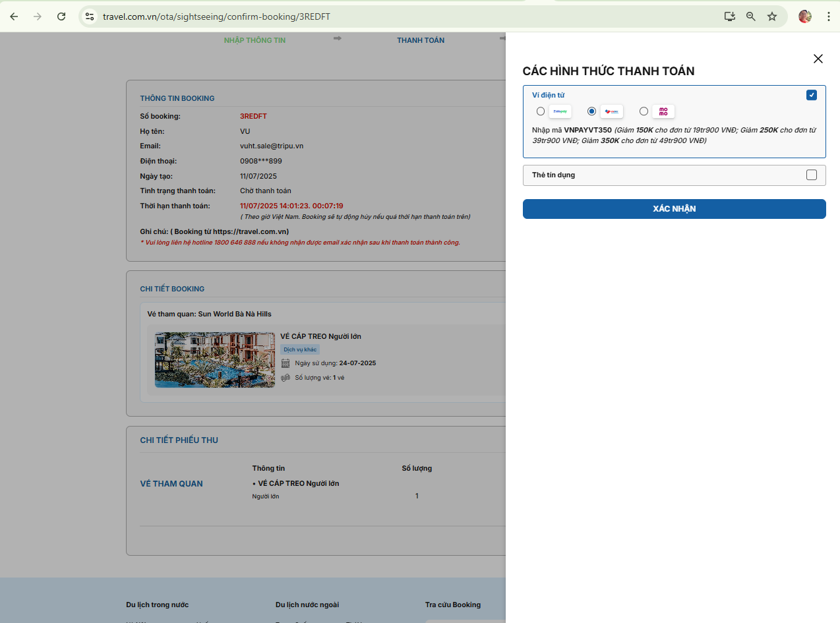
Task: Click the MoMo wallet logo
Action: pyautogui.click(x=663, y=111)
